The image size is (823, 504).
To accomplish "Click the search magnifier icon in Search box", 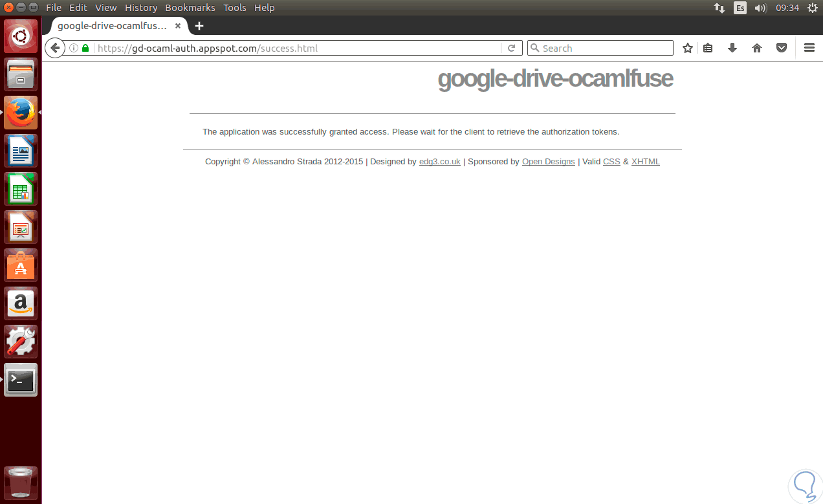I will pyautogui.click(x=534, y=48).
